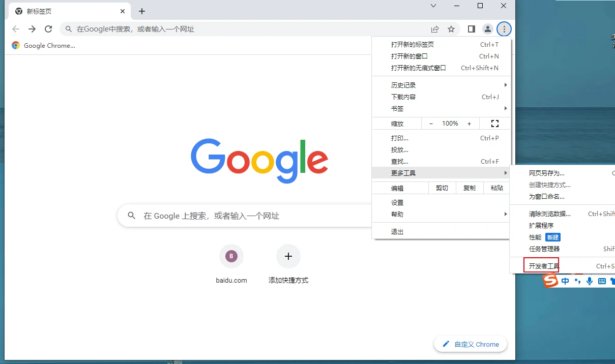Choose 查找... in the menu
The width and height of the screenshot is (615, 364).
pos(441,162)
